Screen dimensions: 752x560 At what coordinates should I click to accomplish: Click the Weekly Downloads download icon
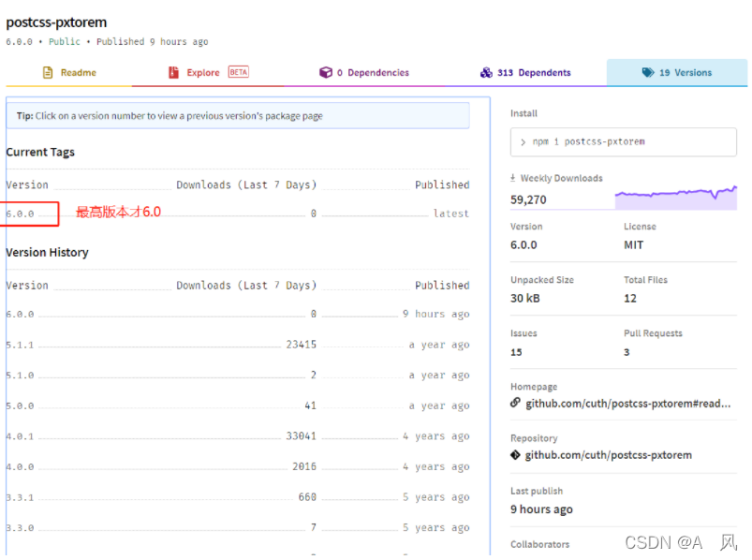[512, 178]
